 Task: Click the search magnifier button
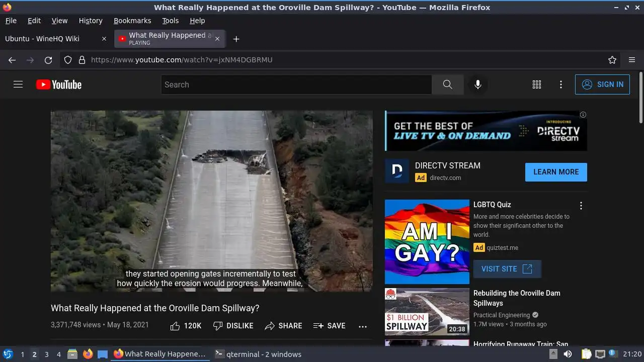[447, 84]
